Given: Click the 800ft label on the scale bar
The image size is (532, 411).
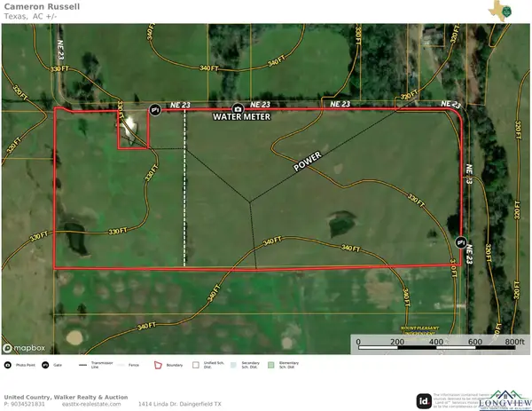Looking at the screenshot, I should tap(514, 342).
